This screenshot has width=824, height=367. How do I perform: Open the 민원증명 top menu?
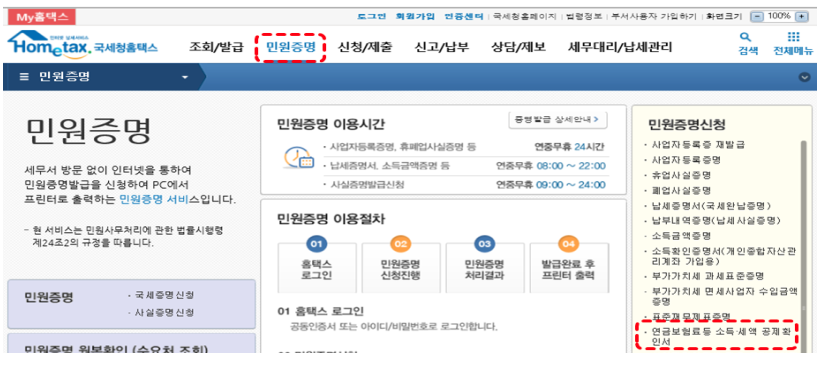pos(291,47)
